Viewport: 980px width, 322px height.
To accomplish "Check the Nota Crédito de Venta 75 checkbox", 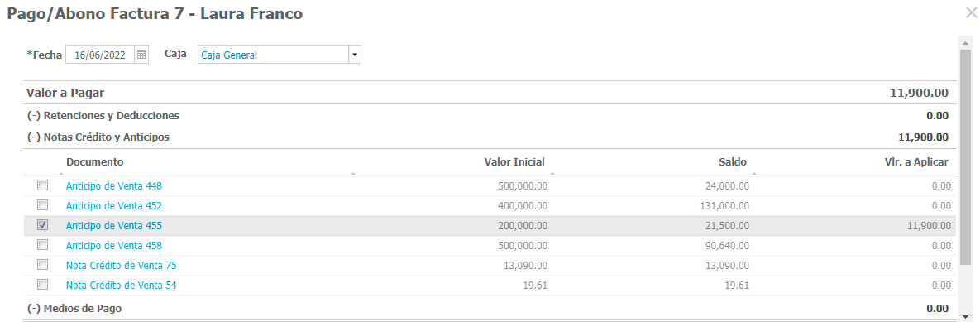I will (42, 265).
